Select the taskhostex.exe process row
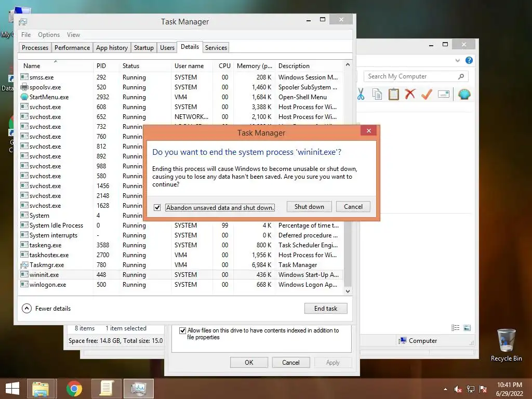This screenshot has height=399, width=532. point(181,255)
